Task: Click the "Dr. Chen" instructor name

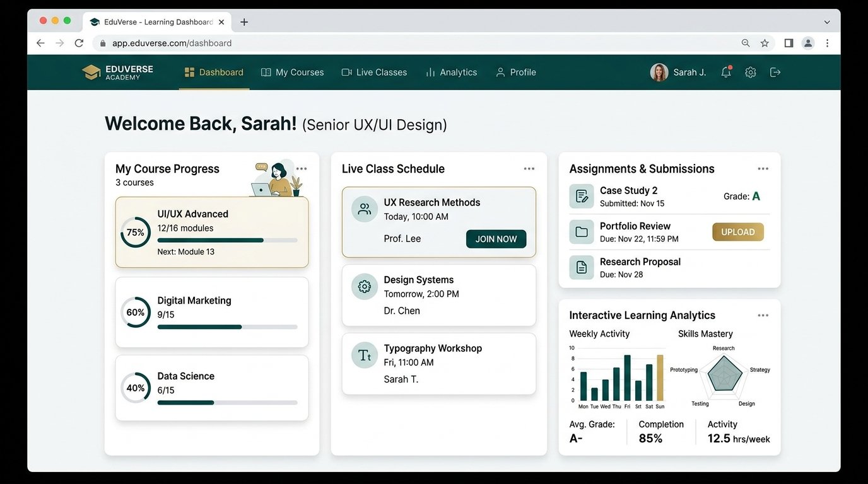Action: tap(402, 311)
